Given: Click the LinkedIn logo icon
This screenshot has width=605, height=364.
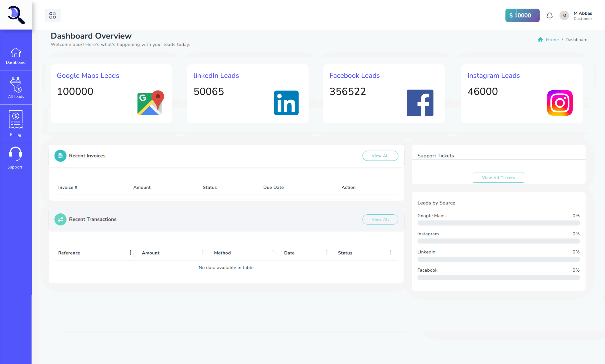Looking at the screenshot, I should click(x=286, y=103).
